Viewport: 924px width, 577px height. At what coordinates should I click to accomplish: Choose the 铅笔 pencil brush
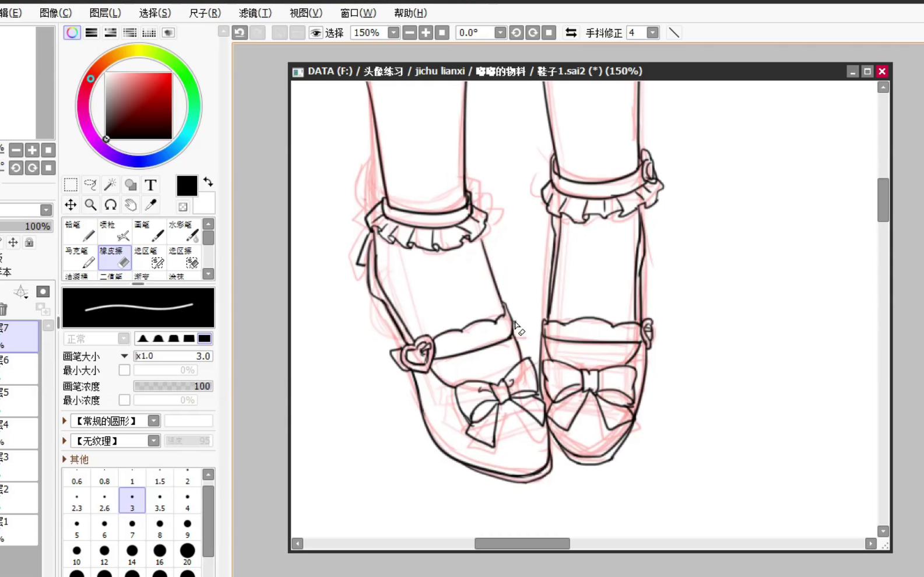(x=80, y=231)
